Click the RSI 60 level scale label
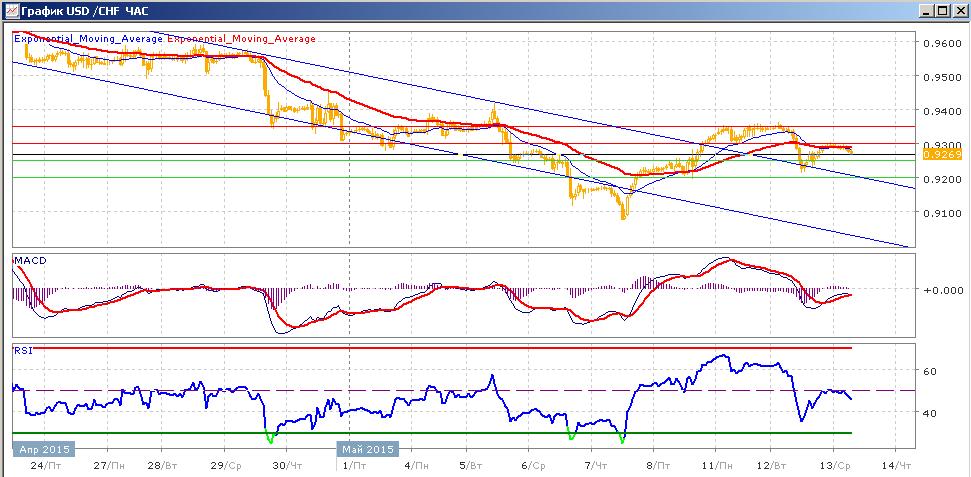 coord(930,371)
